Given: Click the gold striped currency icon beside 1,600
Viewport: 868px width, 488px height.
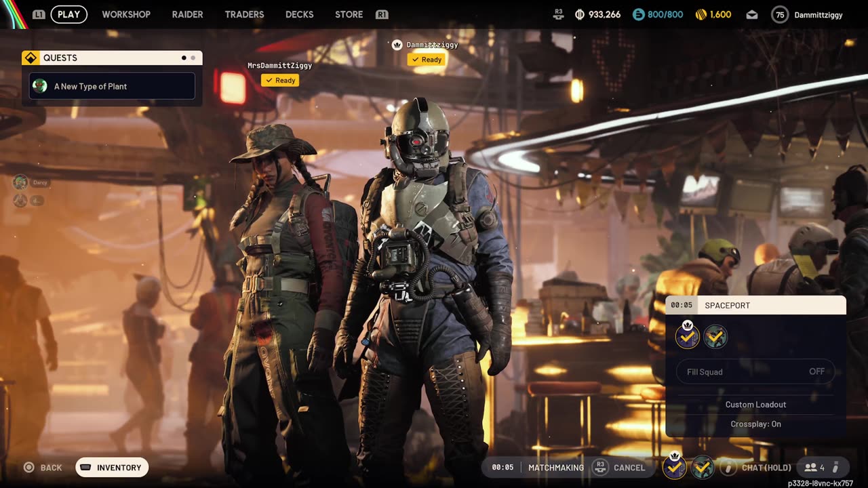Looking at the screenshot, I should pyautogui.click(x=701, y=14).
